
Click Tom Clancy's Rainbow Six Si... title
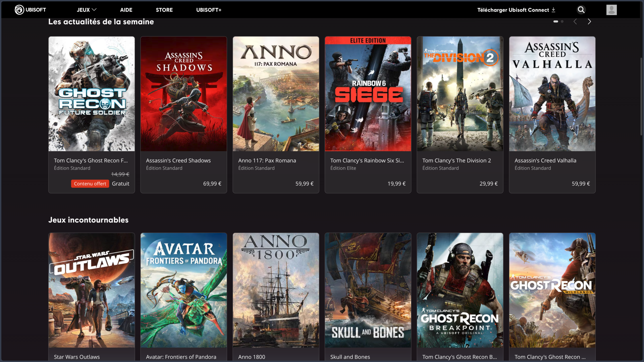coord(367,161)
